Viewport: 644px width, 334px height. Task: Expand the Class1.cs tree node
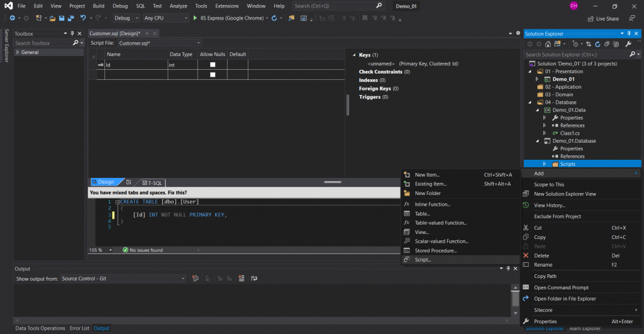(x=544, y=133)
